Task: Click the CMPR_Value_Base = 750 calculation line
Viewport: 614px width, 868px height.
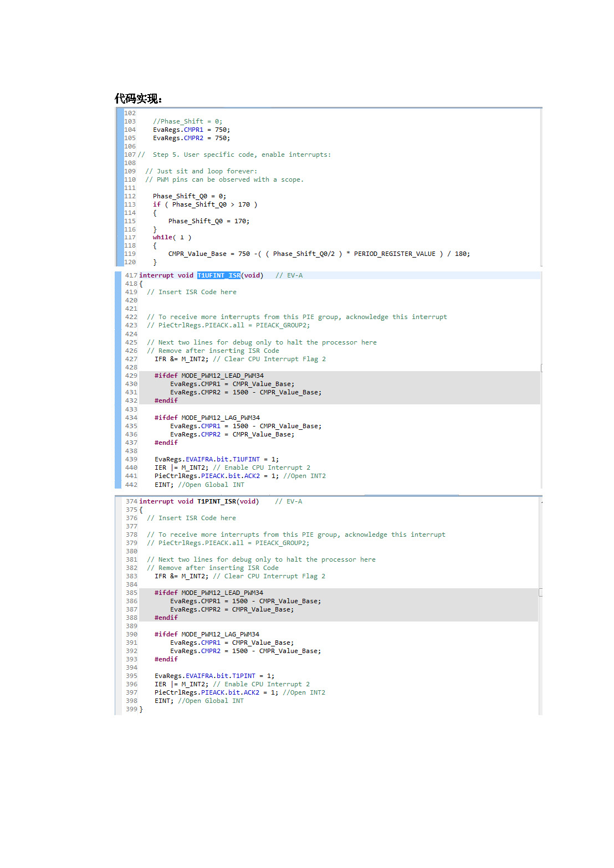Action: 319,254
